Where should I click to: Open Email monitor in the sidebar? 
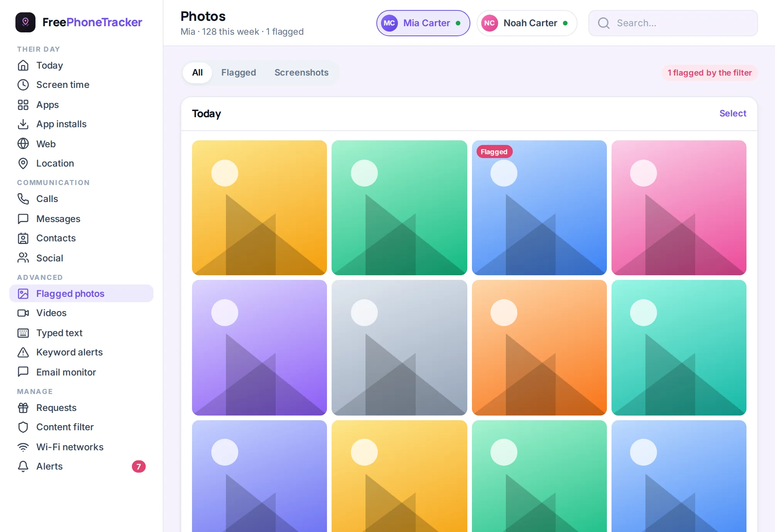[81, 372]
